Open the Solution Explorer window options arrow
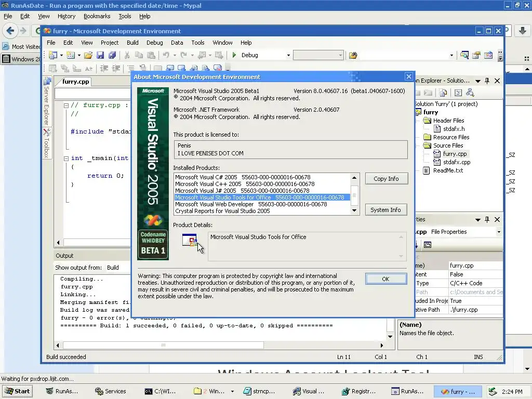Viewport: 532px width, 399px height. (x=478, y=81)
